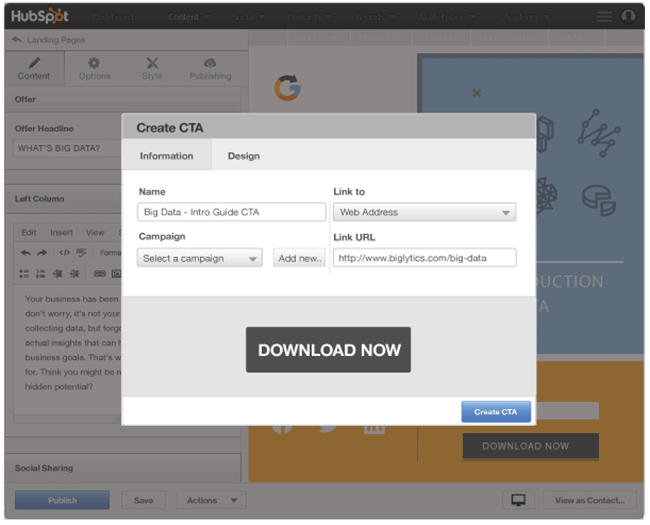
Task: Open the Contacts dropdown in top navigation
Action: pyautogui.click(x=309, y=17)
